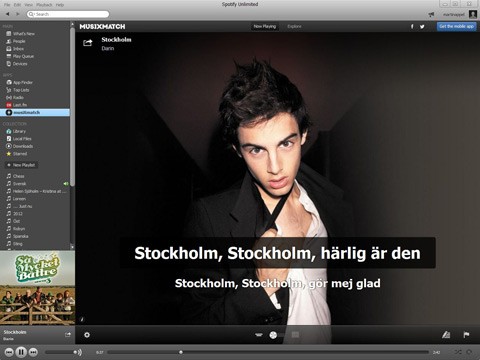Viewport: 480px width, 360px height.
Task: Click Get the mobile app button
Action: (x=456, y=26)
